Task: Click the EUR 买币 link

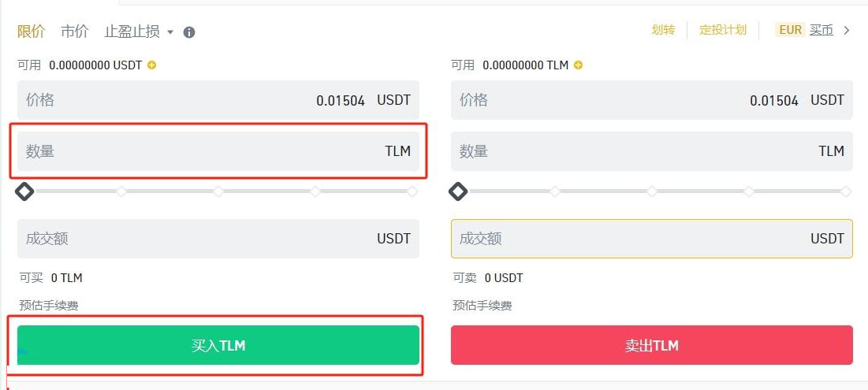Action: [x=806, y=30]
